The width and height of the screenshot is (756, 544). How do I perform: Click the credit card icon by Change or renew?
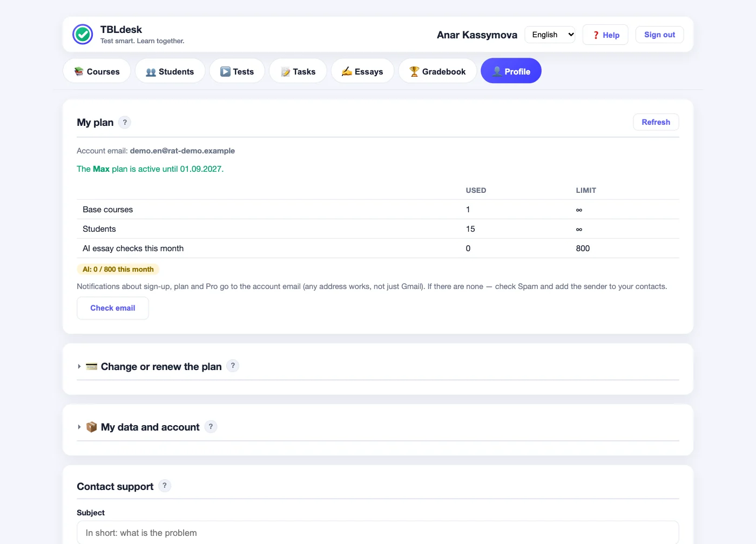coord(92,367)
